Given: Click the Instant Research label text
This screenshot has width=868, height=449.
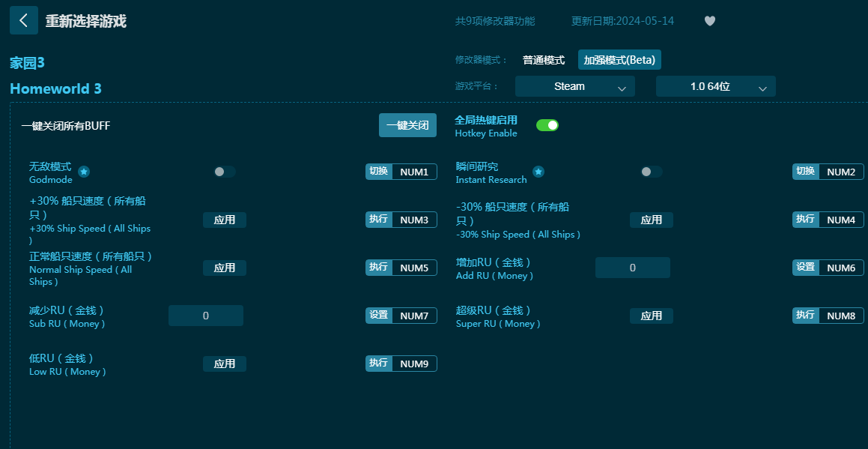Looking at the screenshot, I should (491, 180).
